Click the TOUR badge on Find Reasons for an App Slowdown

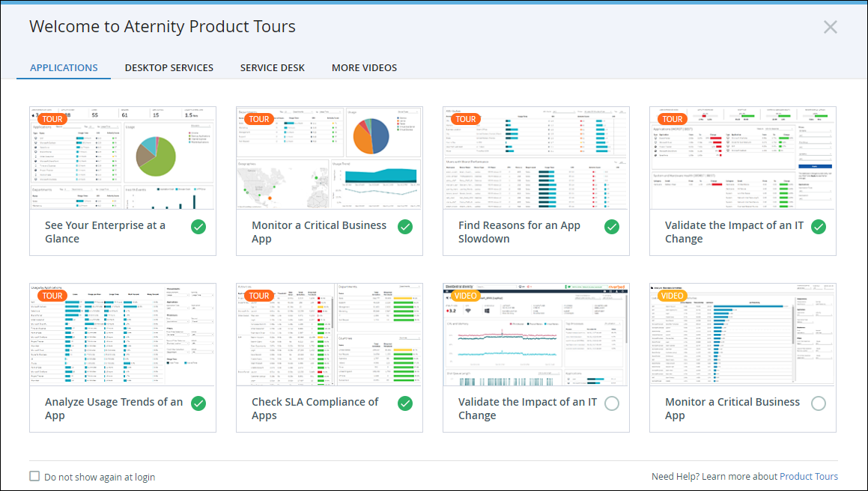(x=466, y=118)
